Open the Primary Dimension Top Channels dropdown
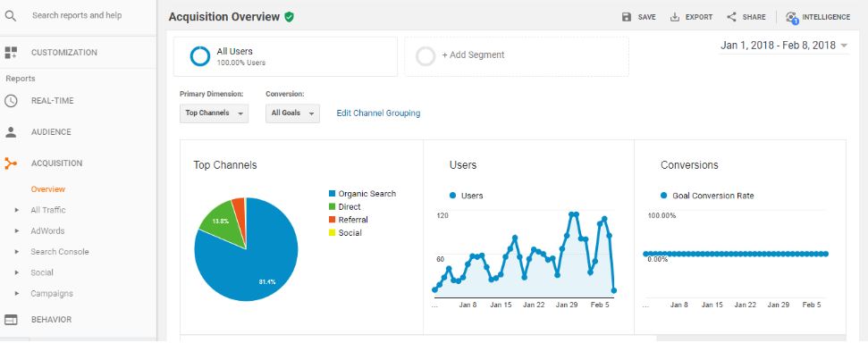868x343 pixels. 215,113
